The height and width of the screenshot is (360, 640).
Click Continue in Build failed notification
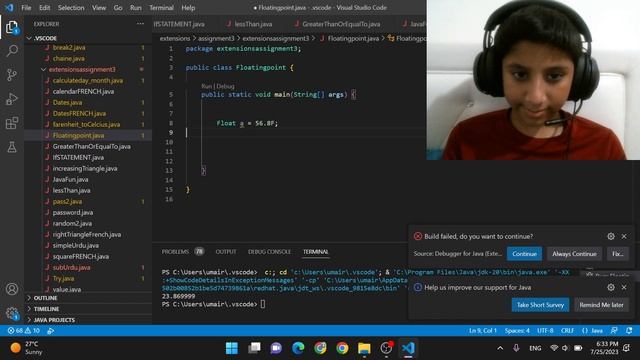[524, 253]
